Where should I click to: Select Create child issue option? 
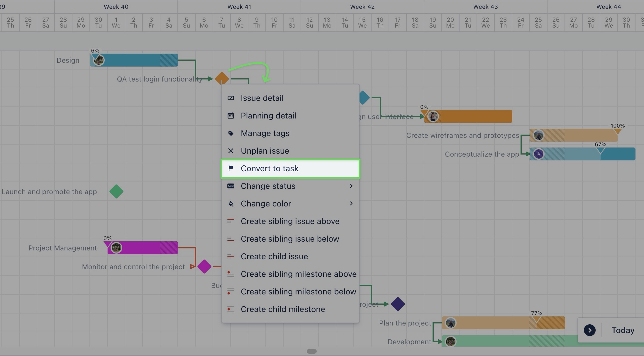(x=274, y=256)
